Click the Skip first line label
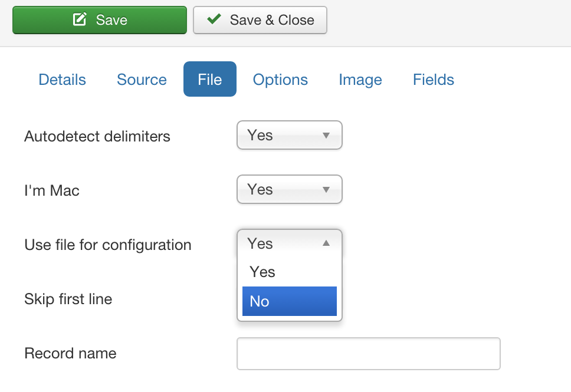 (68, 299)
